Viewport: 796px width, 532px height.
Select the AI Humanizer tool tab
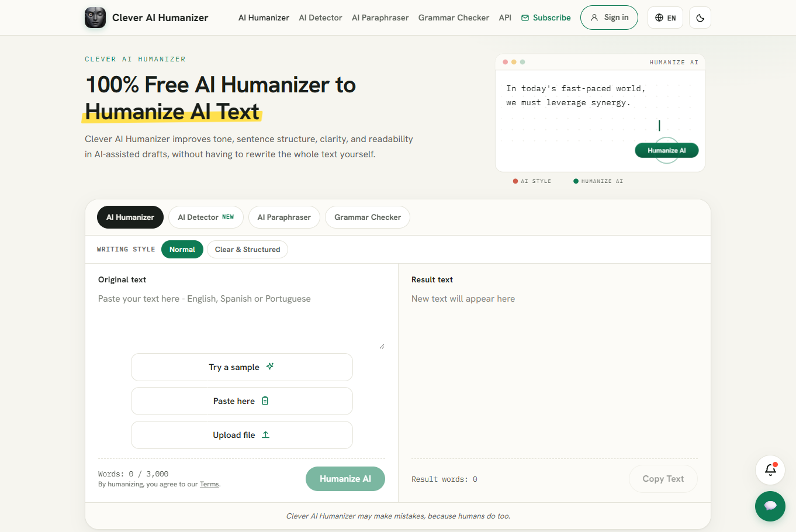(x=130, y=217)
